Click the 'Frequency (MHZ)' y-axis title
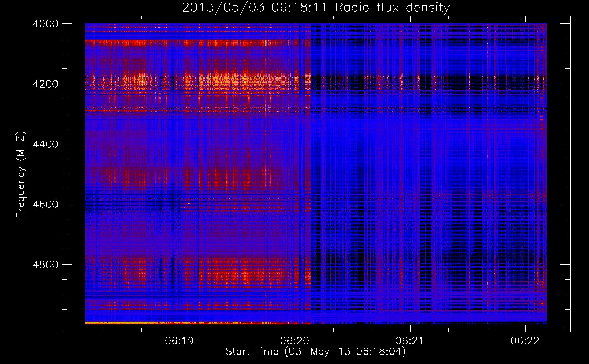The width and height of the screenshot is (589, 364). [x=21, y=175]
